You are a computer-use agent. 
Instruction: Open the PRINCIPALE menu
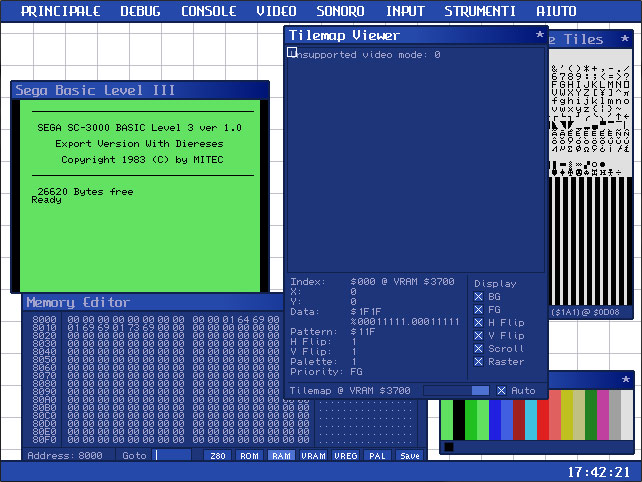pos(60,11)
